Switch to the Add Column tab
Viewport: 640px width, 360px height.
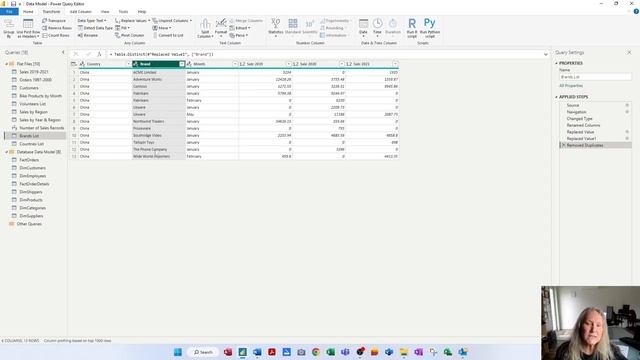pos(80,12)
